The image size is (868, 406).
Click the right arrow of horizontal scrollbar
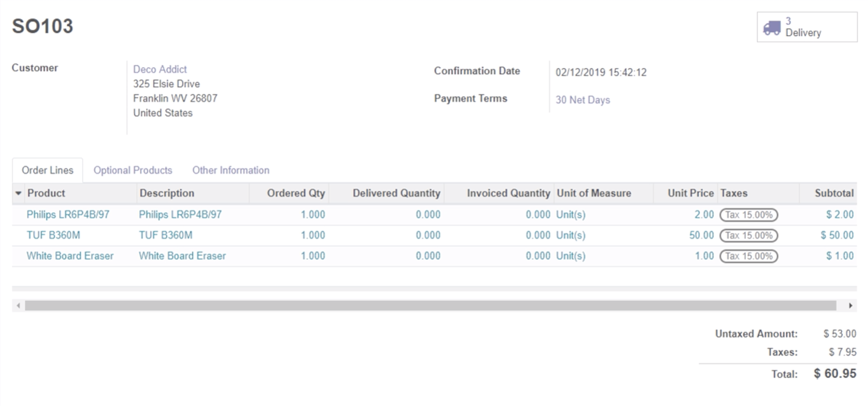click(850, 305)
